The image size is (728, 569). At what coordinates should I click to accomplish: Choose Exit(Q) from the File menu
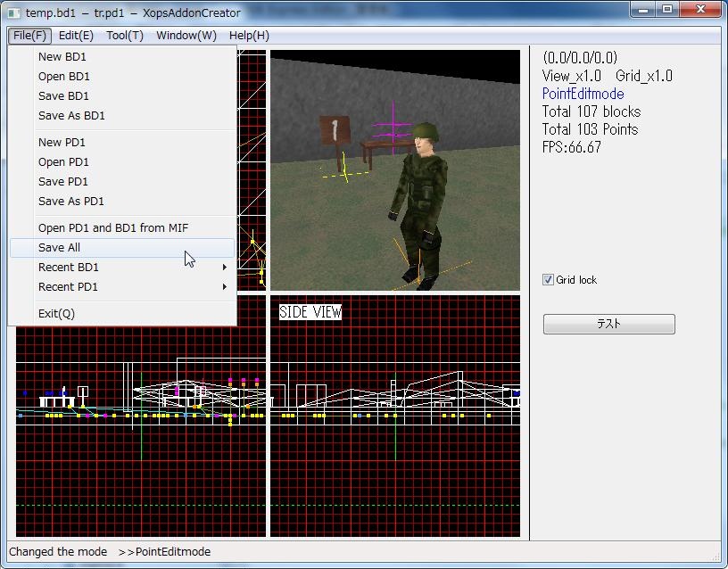point(122,314)
